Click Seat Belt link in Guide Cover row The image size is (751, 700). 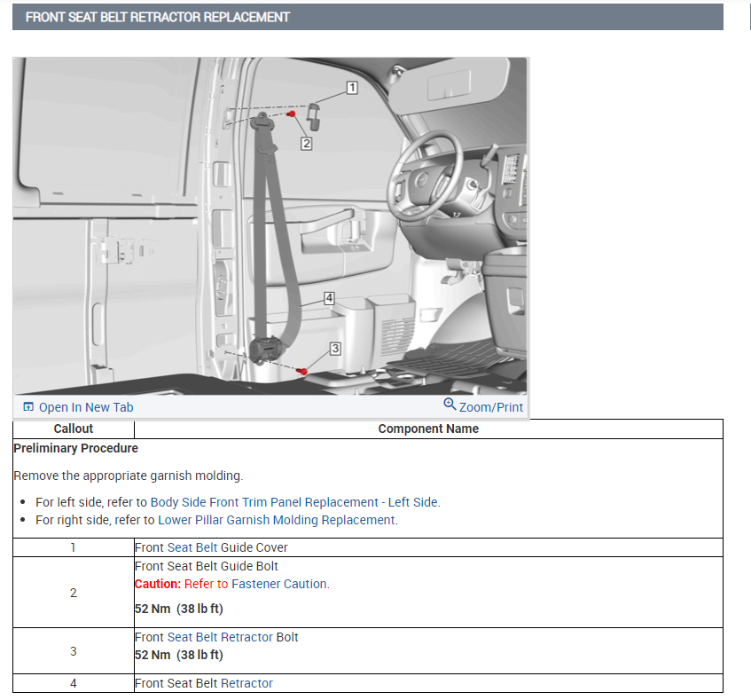192,547
